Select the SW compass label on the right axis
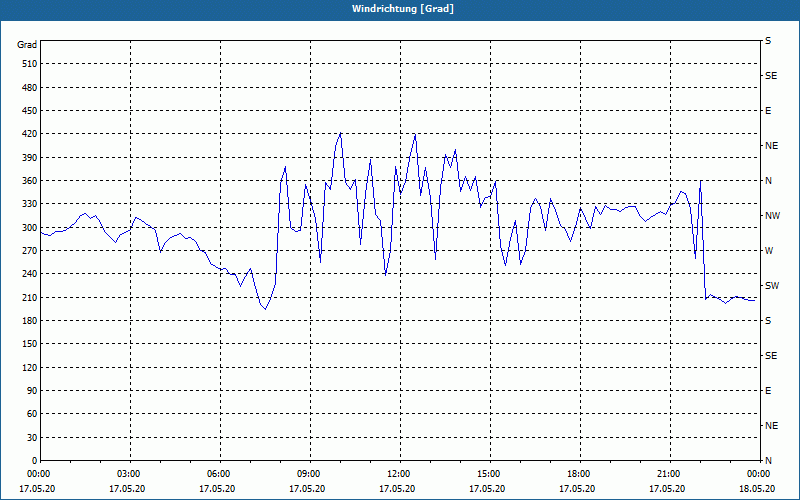 point(772,286)
